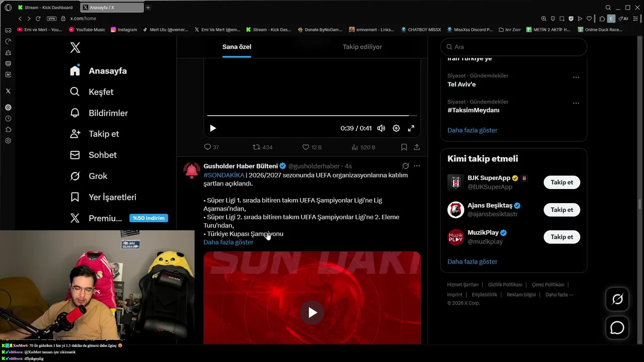The image size is (644, 362).
Task: Open the Opera AI assistant button
Action: pos(623,19)
